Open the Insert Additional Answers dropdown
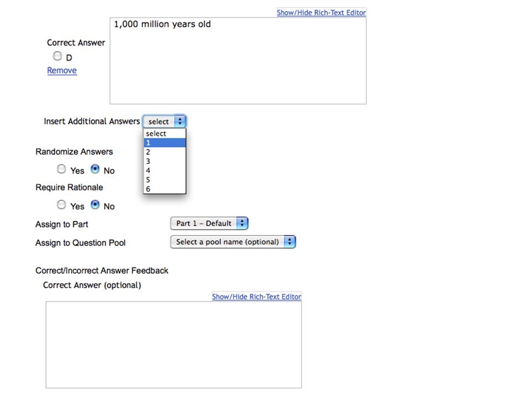This screenshot has height=399, width=532. [165, 121]
